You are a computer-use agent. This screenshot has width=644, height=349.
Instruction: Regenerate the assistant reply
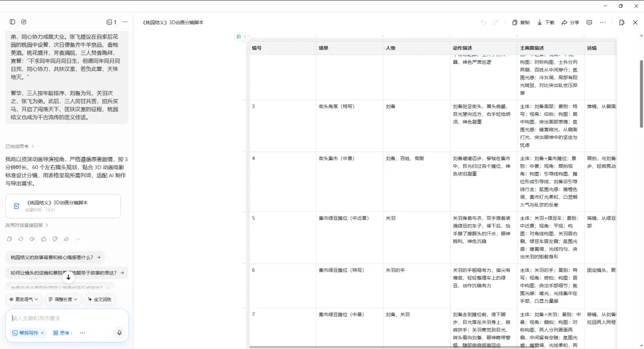tap(21, 239)
